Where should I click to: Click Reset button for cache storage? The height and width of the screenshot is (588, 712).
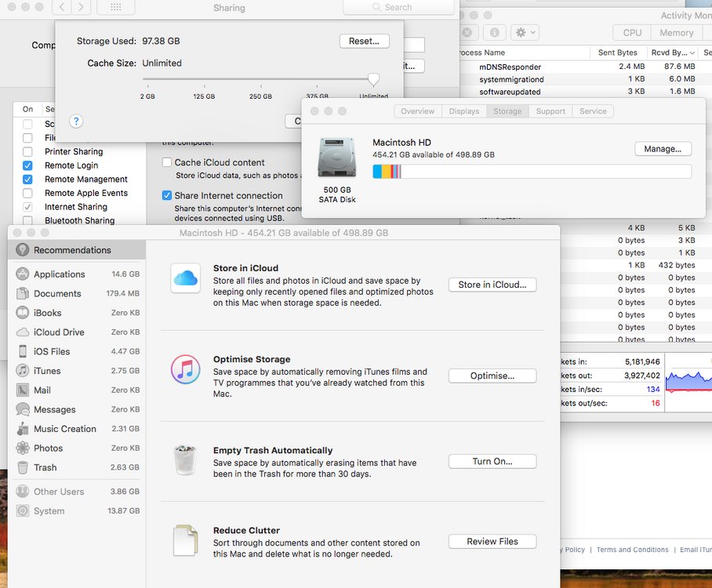click(364, 42)
